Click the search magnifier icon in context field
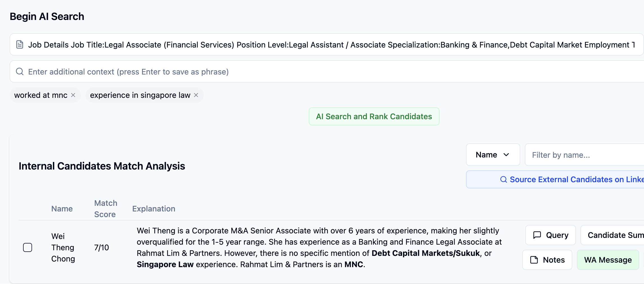This screenshot has width=644, height=284. [20, 71]
